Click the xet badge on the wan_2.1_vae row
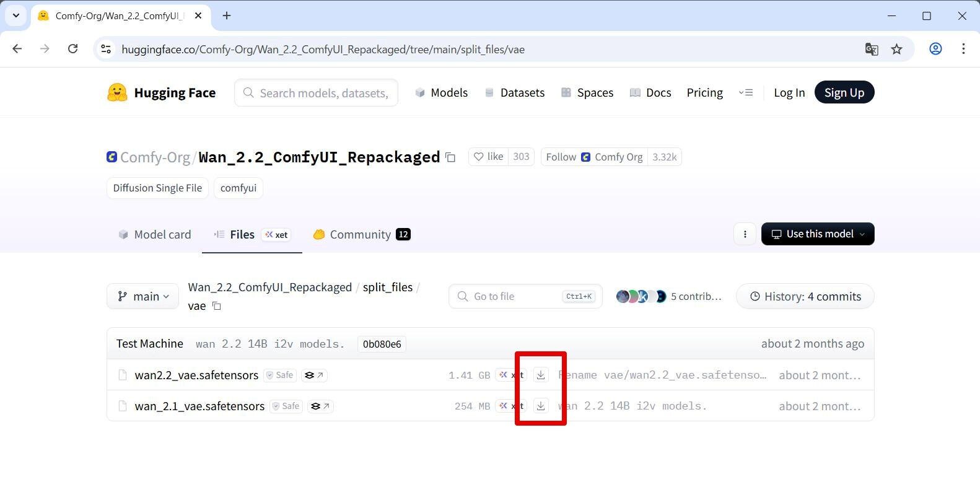980x487 pixels. [512, 406]
